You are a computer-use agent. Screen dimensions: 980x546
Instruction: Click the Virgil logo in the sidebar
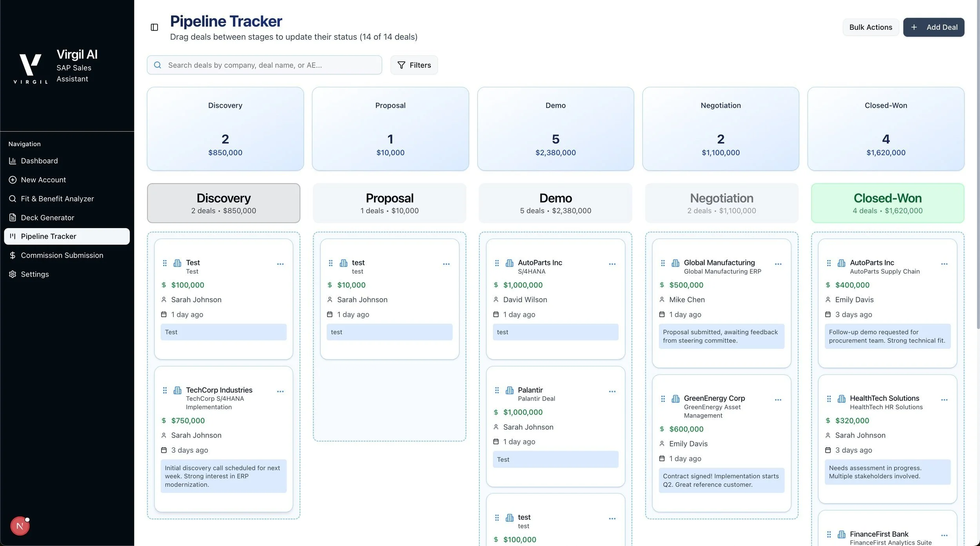click(x=31, y=69)
